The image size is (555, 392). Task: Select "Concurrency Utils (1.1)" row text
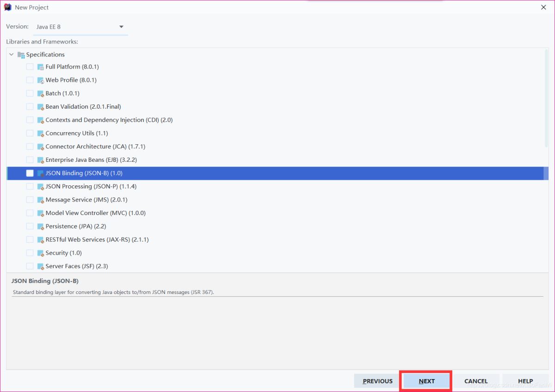coord(77,133)
